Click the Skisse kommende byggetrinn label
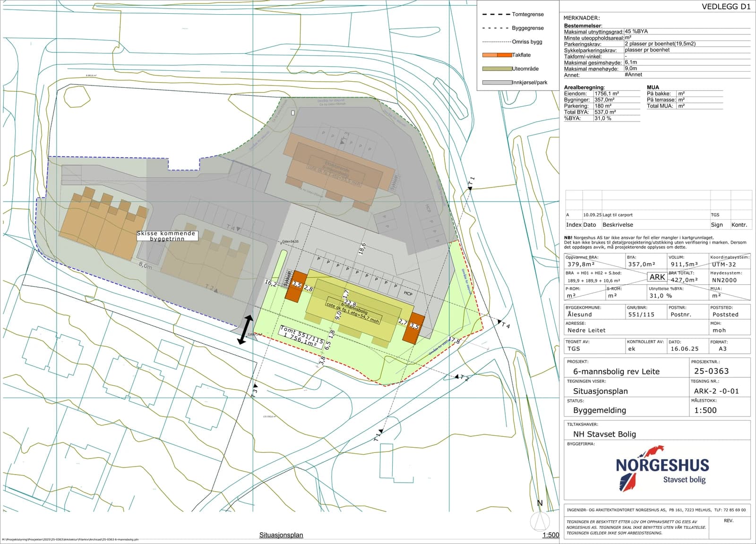The height and width of the screenshot is (544, 756). (166, 236)
